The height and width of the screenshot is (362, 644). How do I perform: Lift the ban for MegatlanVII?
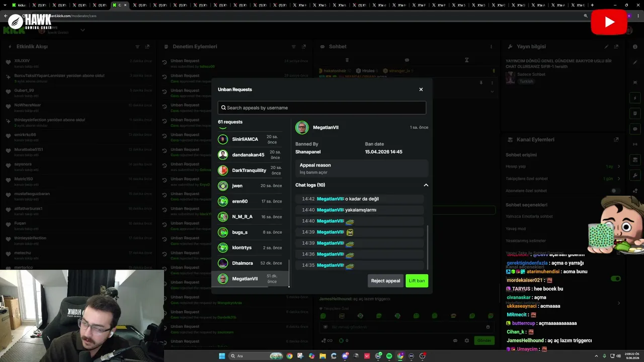[417, 281]
